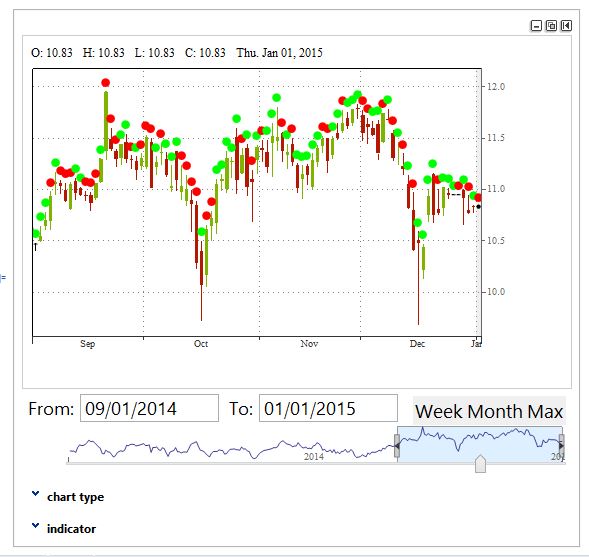Screen dimensions: 589x557
Task: Click the restore/pop-out panel icon
Action: (x=551, y=26)
